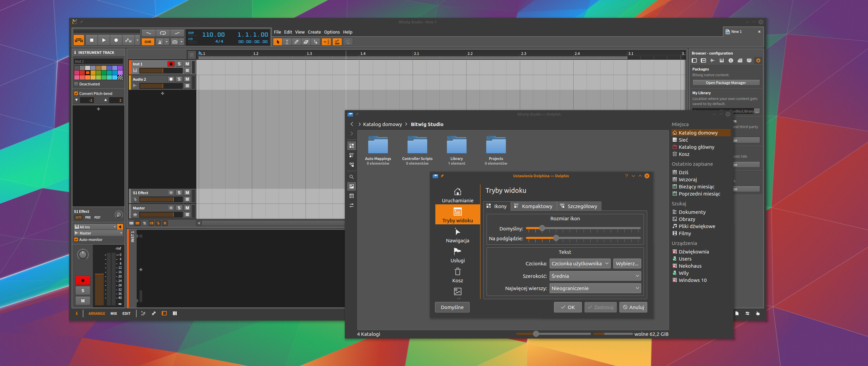Image resolution: width=868 pixels, height=366 pixels.
Task: Open the disc (music) browser icon
Action: (x=731, y=61)
